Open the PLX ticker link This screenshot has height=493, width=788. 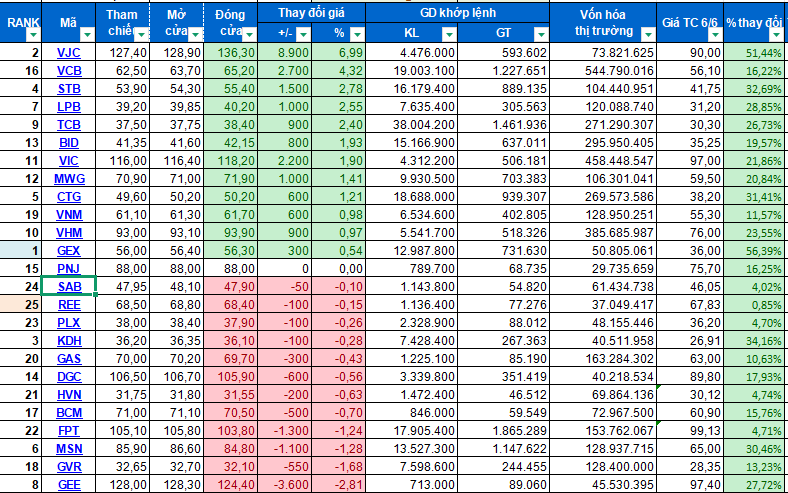coord(69,323)
